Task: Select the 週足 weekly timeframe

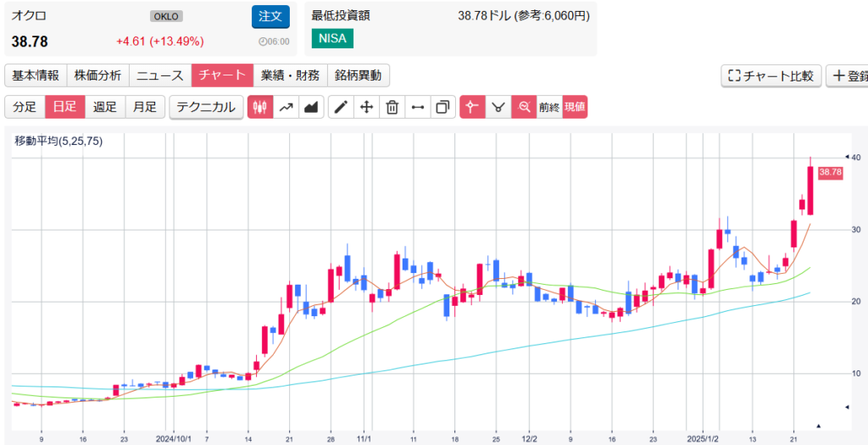Action: click(x=105, y=108)
